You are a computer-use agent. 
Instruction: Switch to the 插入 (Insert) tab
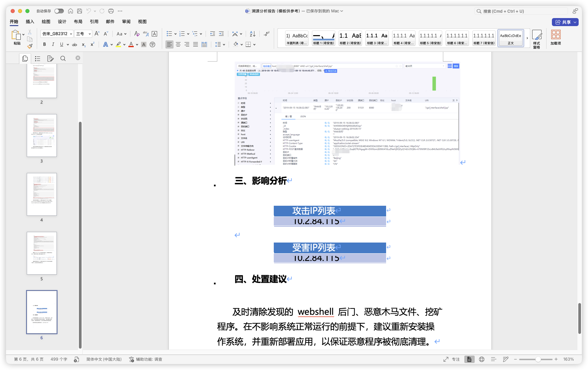30,22
